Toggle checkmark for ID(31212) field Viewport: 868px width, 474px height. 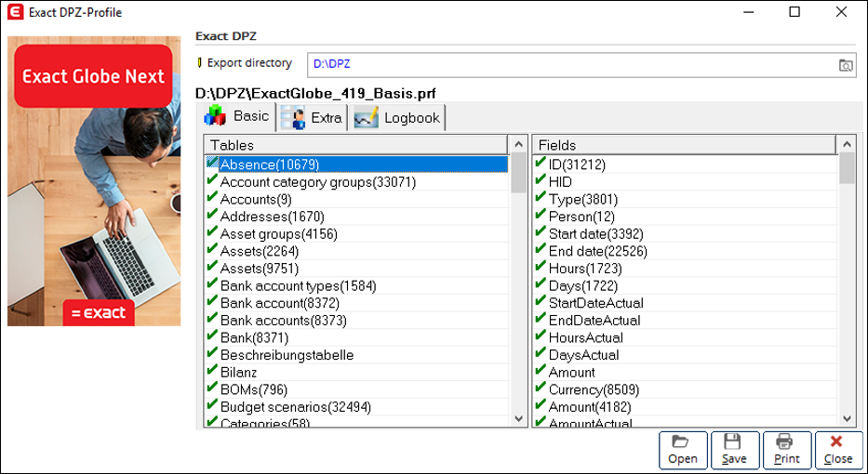(541, 163)
